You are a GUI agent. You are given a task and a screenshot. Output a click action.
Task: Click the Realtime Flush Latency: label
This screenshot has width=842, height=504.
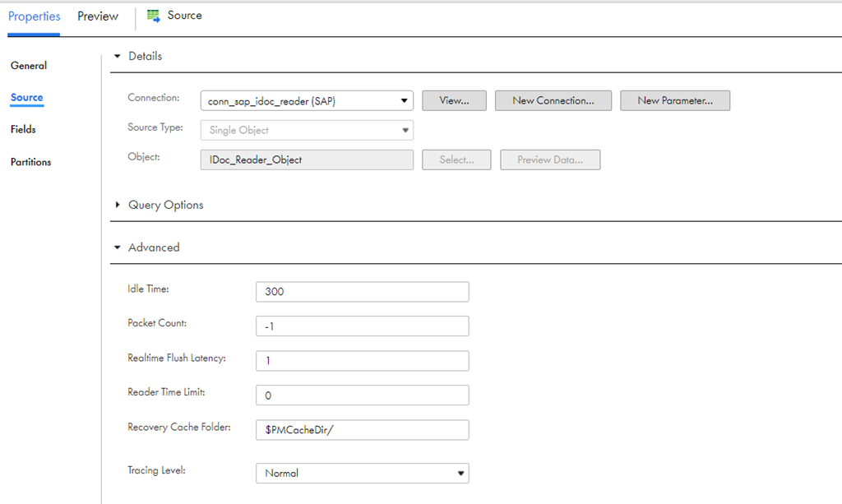tap(177, 358)
